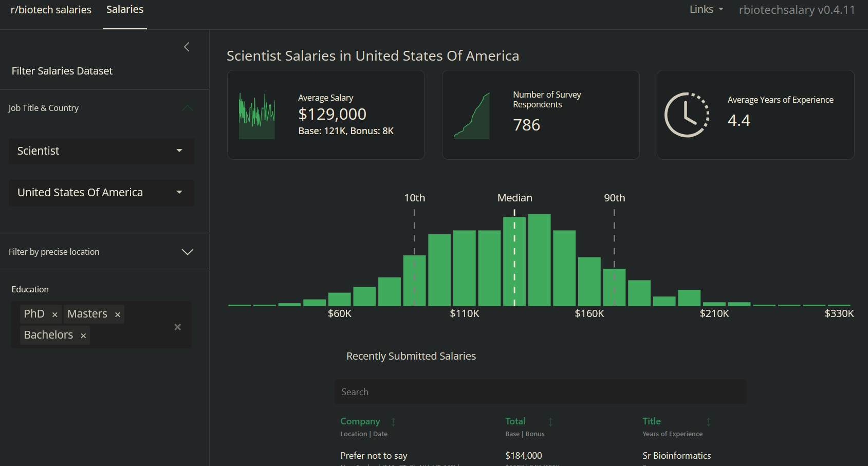This screenshot has width=868, height=466.
Task: Open the Links menu
Action: coord(706,10)
